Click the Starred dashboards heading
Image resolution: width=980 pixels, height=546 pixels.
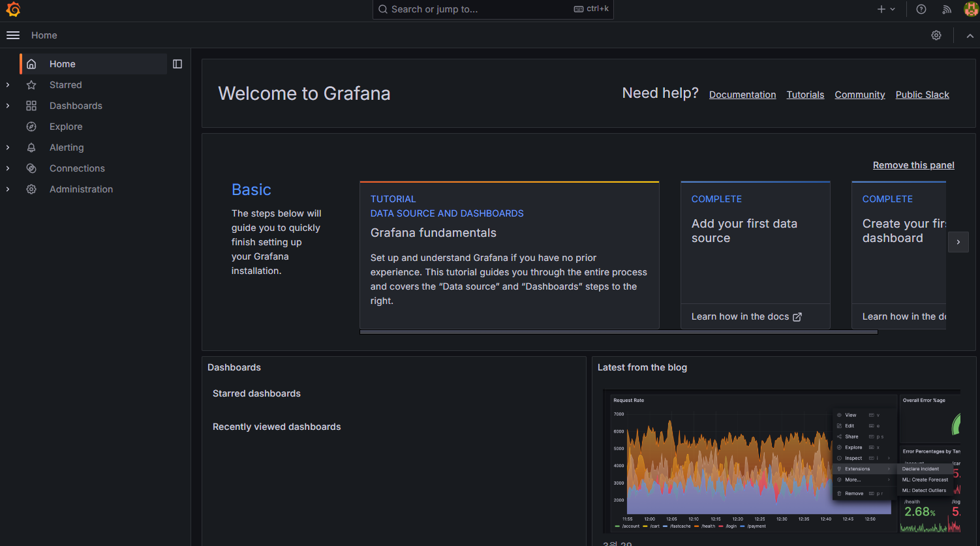click(x=256, y=393)
